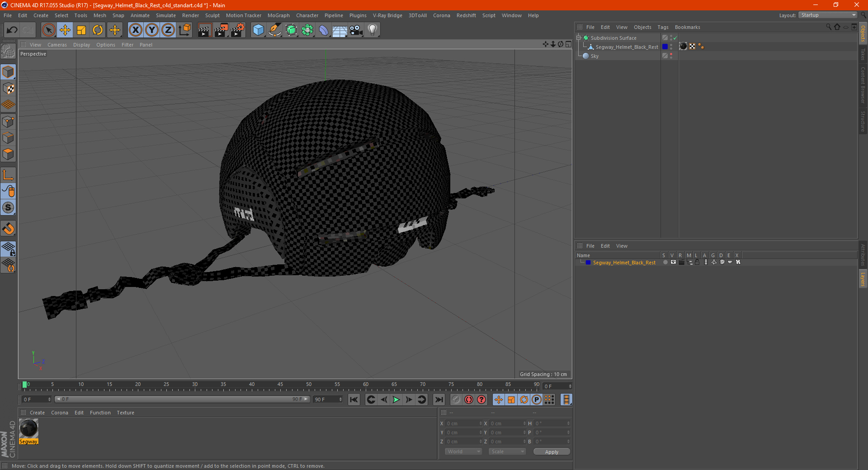Select the Live Selection tool
The height and width of the screenshot is (470, 868).
[48, 30]
